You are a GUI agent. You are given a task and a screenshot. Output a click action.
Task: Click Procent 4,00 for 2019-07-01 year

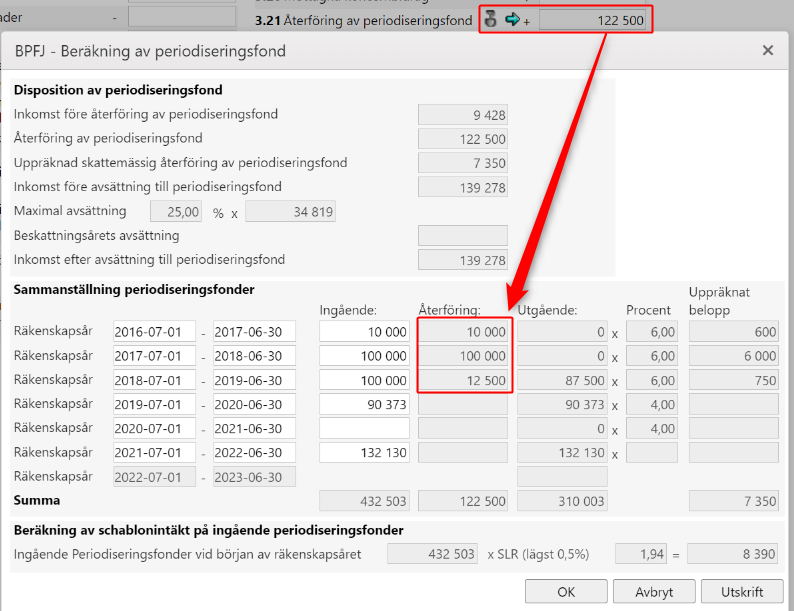pos(652,404)
